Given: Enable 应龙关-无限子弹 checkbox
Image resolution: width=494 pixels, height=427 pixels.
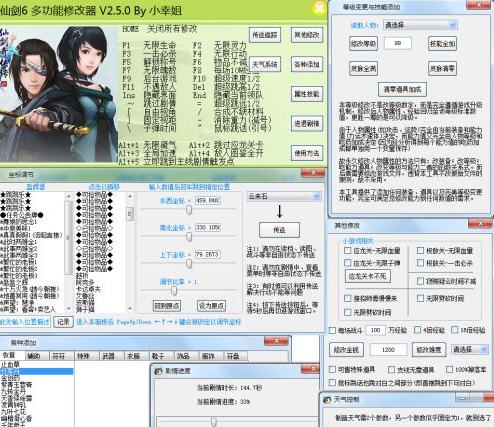Looking at the screenshot, I should coord(348,263).
